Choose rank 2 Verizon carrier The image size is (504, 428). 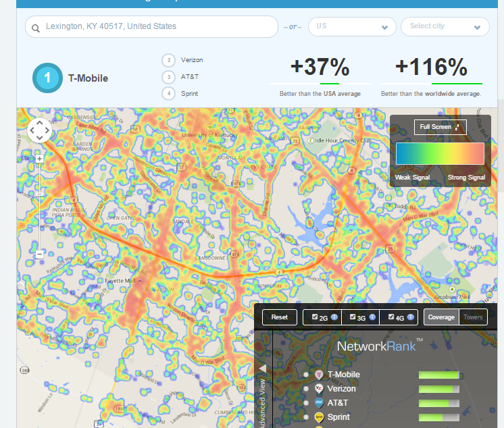182,60
